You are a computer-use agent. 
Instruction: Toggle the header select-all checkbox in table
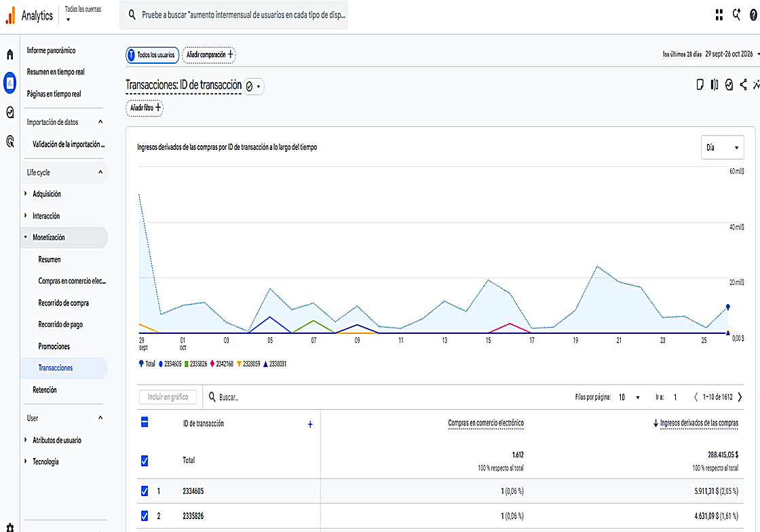pyautogui.click(x=145, y=422)
